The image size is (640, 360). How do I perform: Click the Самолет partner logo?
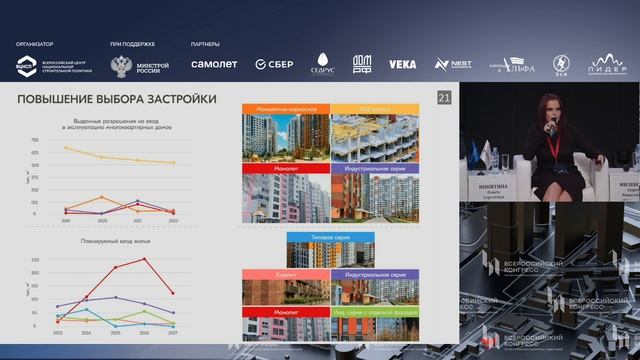click(214, 64)
